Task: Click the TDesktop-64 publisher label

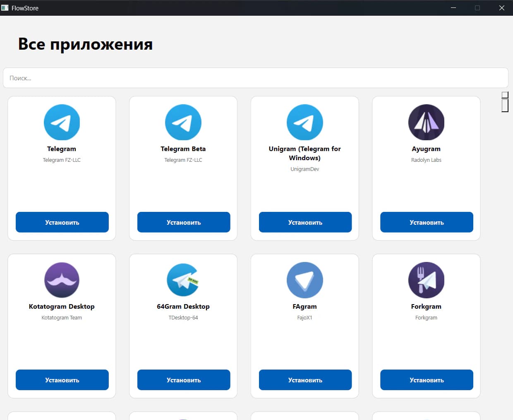Action: click(183, 318)
